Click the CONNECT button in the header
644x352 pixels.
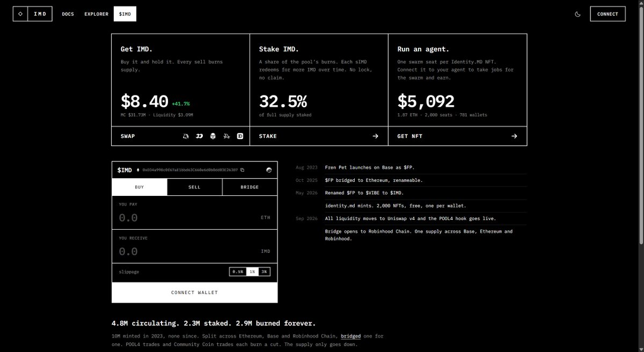tap(608, 14)
